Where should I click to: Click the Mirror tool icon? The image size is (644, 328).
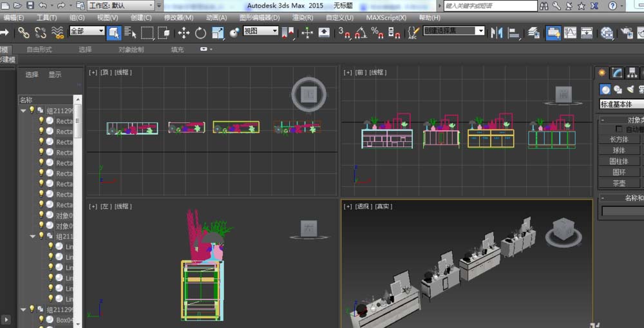coord(497,32)
